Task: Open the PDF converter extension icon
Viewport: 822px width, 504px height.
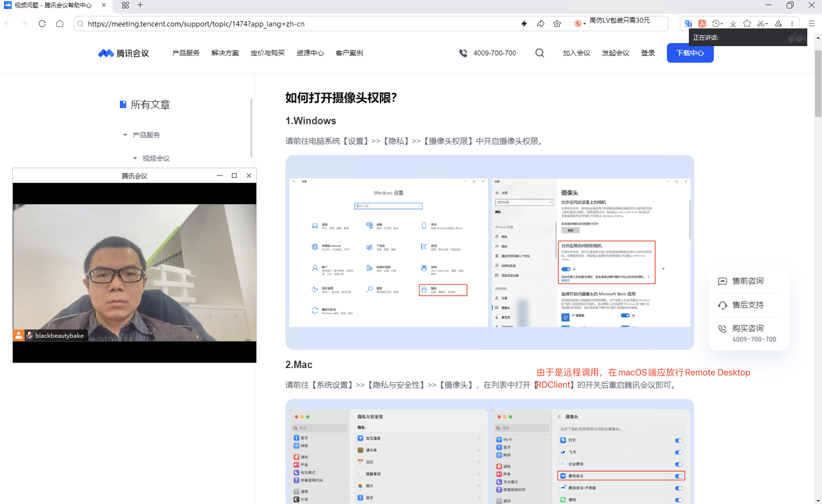Action: [702, 24]
